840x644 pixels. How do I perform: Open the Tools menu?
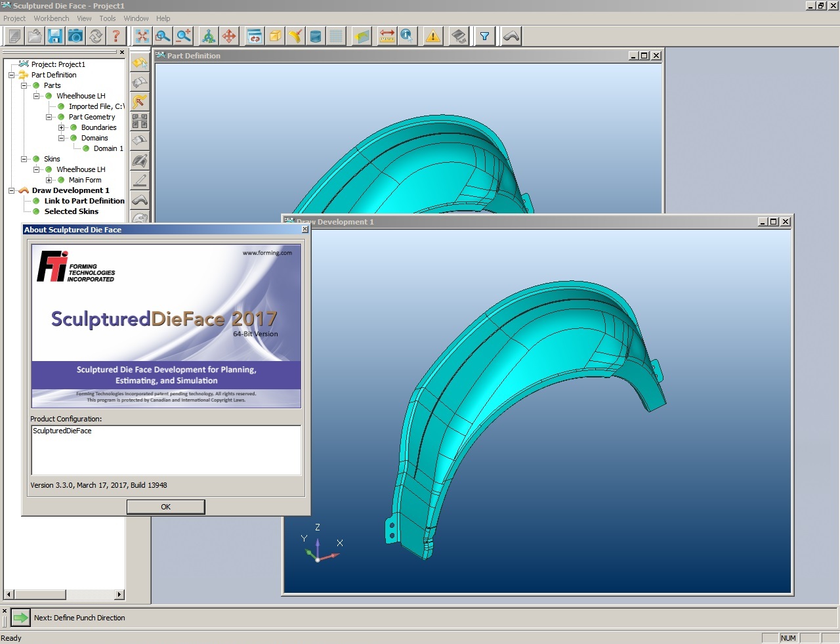click(x=108, y=18)
